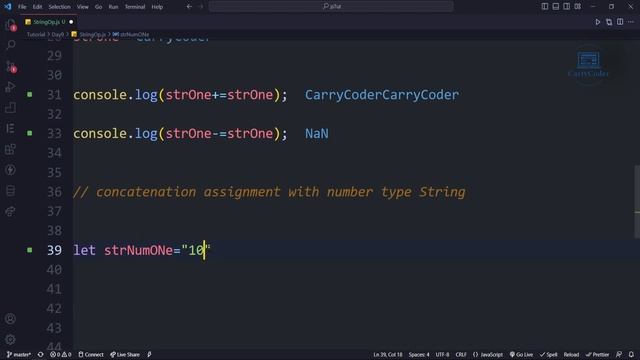Open Source Control view with badge
This screenshot has height=360, width=640.
point(11,66)
